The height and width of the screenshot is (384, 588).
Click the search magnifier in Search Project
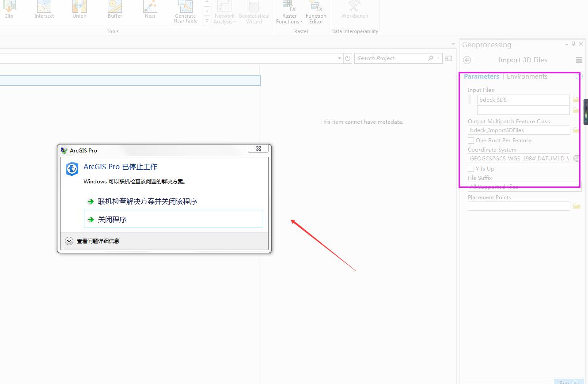431,58
